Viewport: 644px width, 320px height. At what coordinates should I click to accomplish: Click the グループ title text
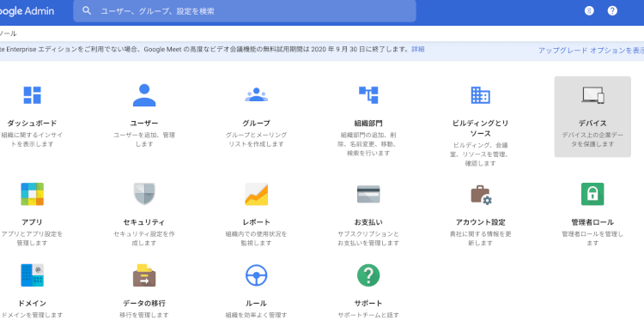256,123
